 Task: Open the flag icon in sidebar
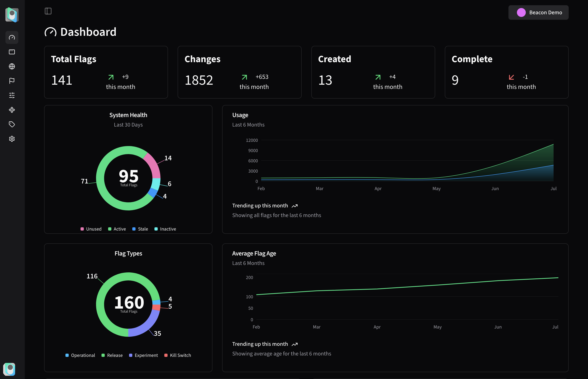(x=12, y=81)
